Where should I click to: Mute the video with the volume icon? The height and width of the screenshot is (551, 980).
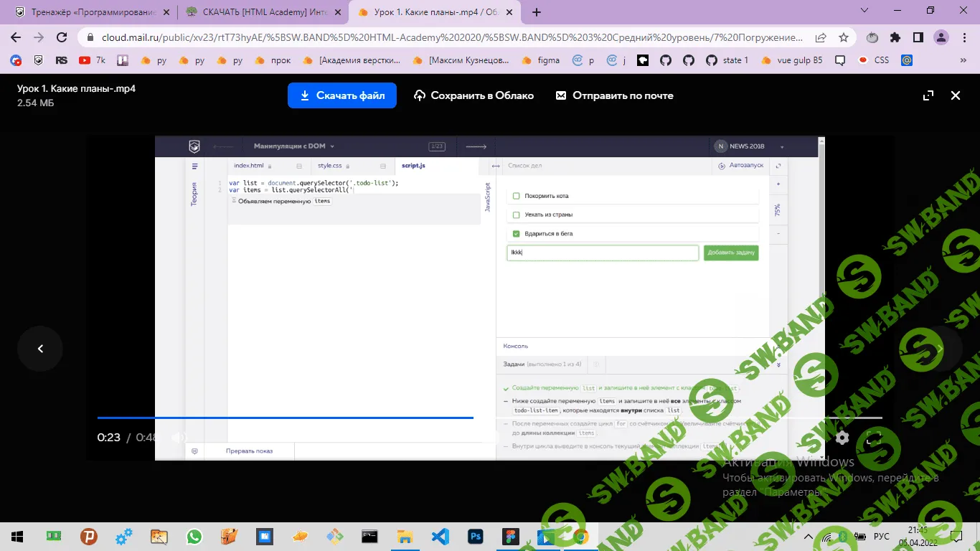(x=179, y=438)
